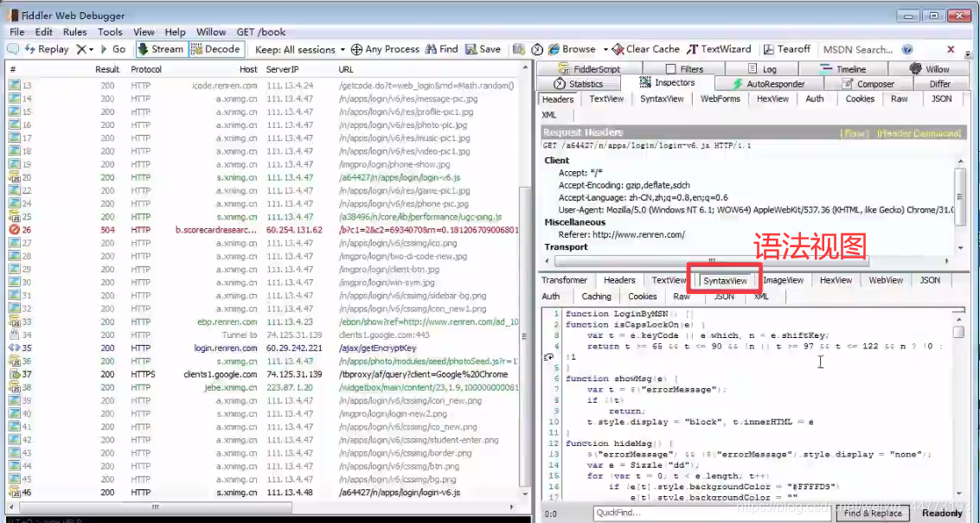This screenshot has height=523, width=980.
Task: Open the File menu
Action: [17, 32]
